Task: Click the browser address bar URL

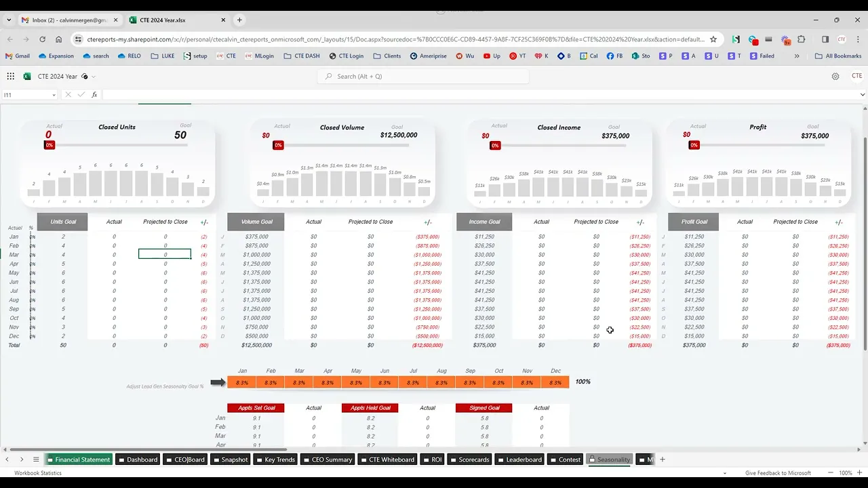Action: point(395,39)
